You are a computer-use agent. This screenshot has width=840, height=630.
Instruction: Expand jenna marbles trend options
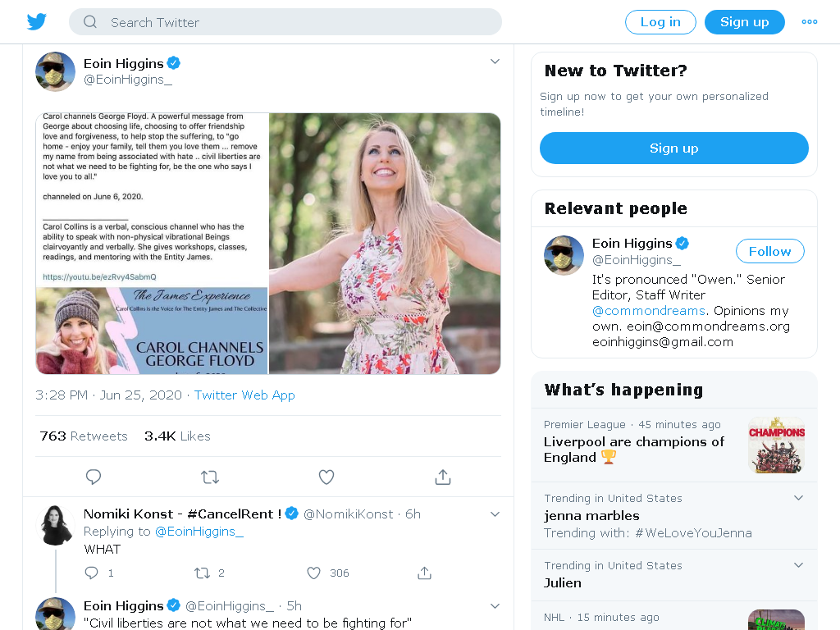coord(798,498)
